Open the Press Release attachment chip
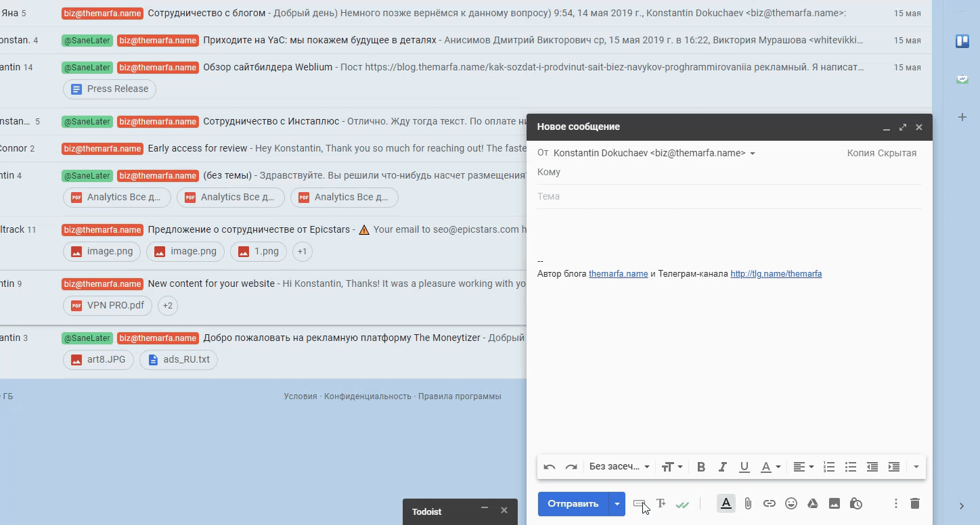Screen dimensions: 980x525 110,89
